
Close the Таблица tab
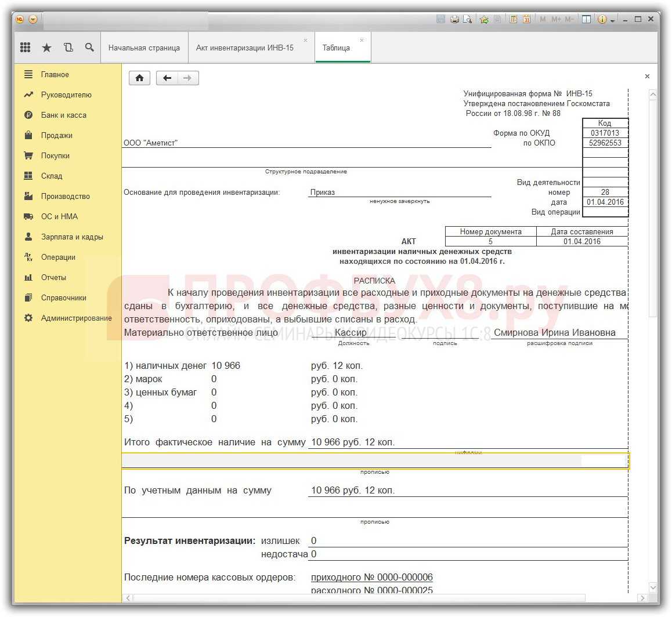pos(362,41)
